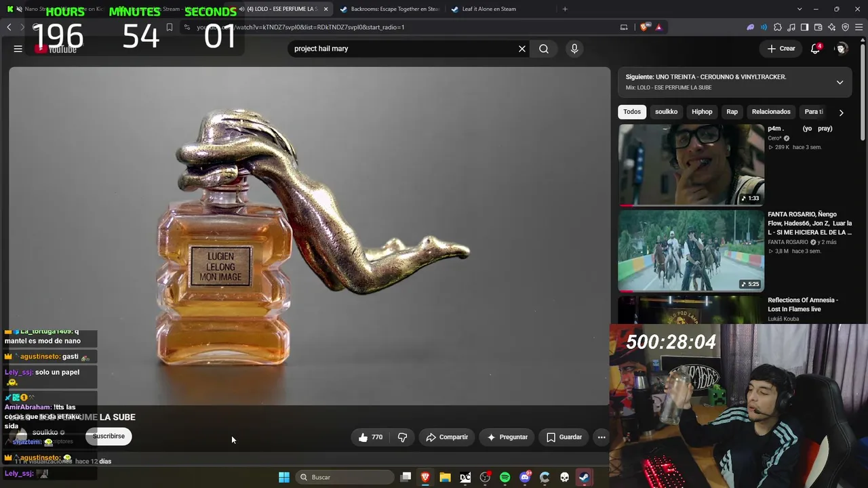
Task: Open the Brave VPN shield icon
Action: [846, 27]
